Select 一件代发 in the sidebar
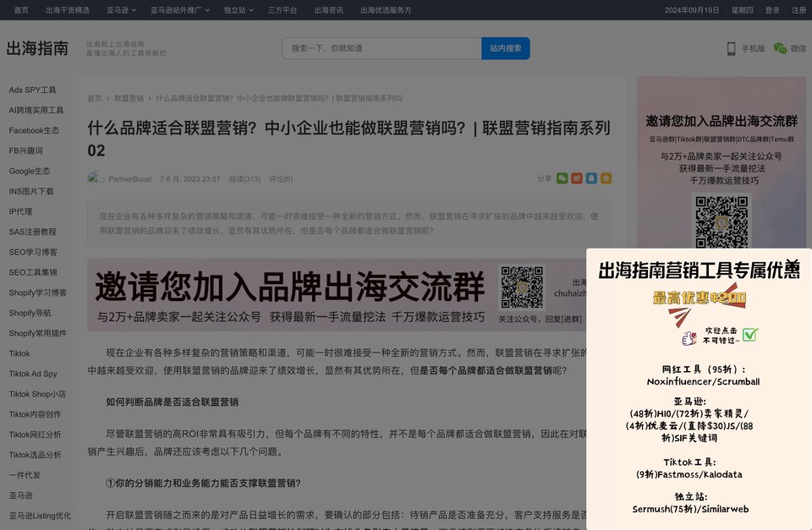 25,474
